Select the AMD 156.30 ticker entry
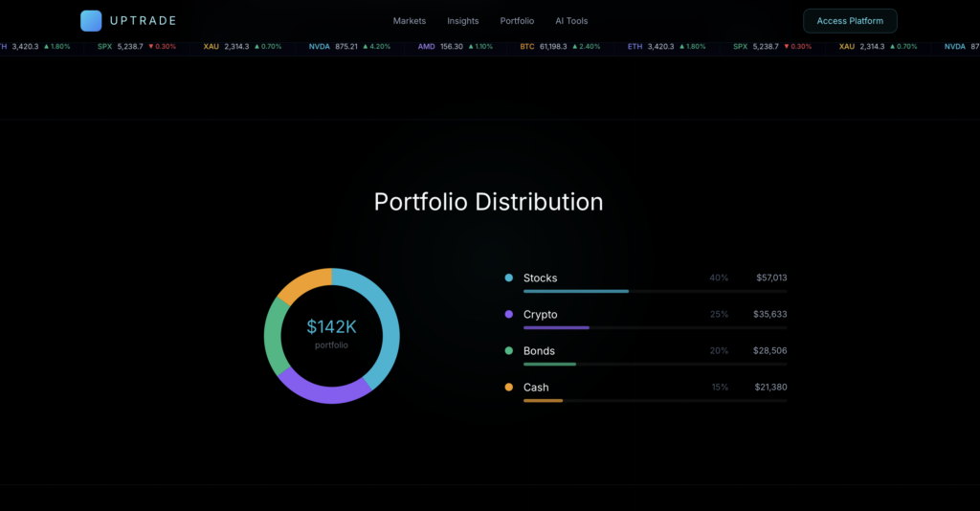This screenshot has width=980, height=511. (x=455, y=46)
